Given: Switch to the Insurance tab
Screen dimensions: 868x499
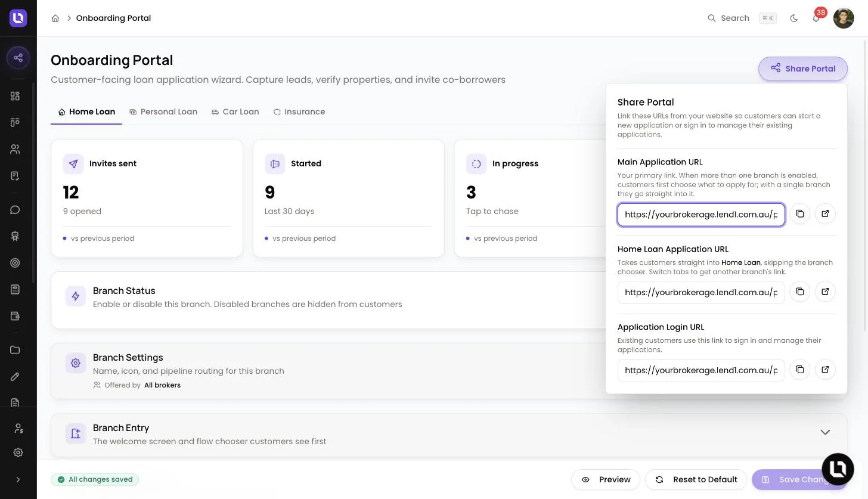Looking at the screenshot, I should click(x=299, y=111).
